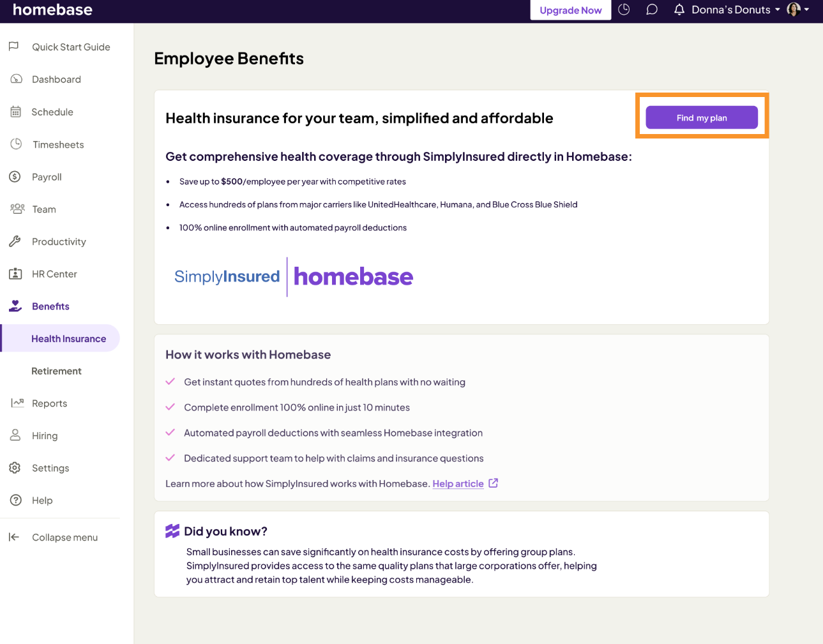This screenshot has width=823, height=644.
Task: Click the Find my plan button
Action: point(702,117)
